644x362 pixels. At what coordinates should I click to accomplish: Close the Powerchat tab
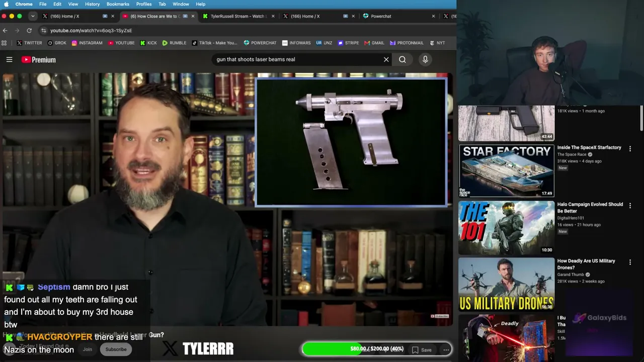433,16
